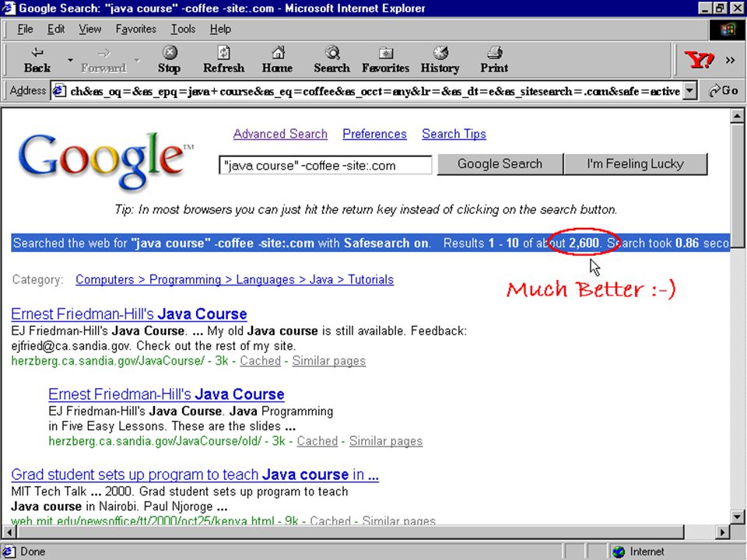This screenshot has width=747, height=560.
Task: Open first Ernest Friedman-Hill's Java Course result
Action: point(128,313)
